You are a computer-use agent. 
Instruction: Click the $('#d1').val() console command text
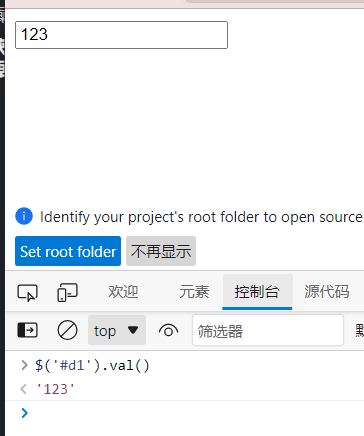click(92, 366)
